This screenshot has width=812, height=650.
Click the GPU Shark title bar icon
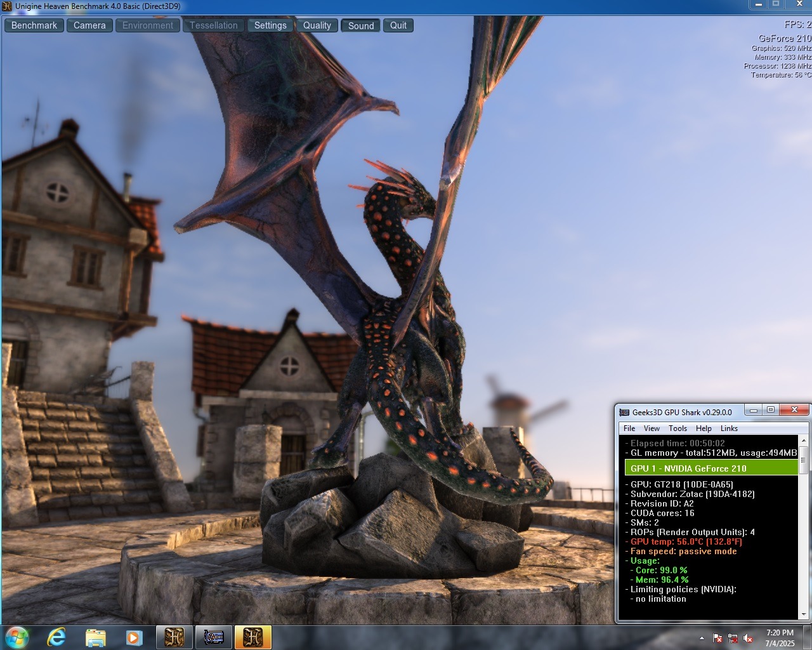[624, 412]
